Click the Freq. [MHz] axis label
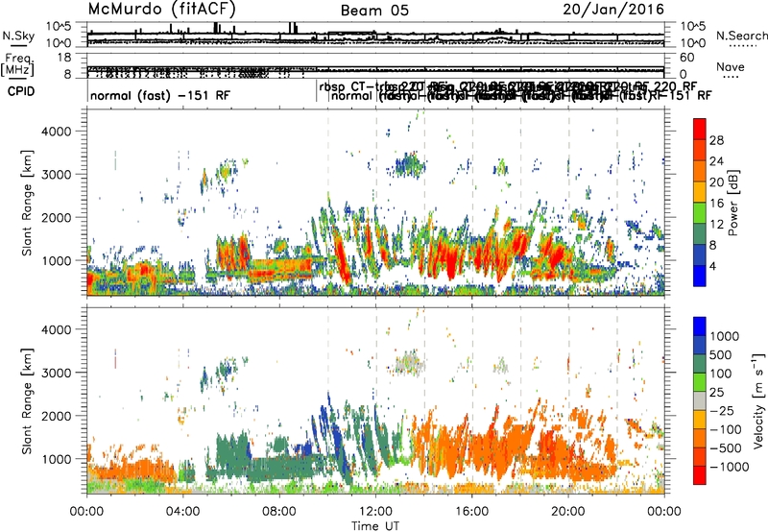The height and width of the screenshot is (532, 768). click(17, 64)
